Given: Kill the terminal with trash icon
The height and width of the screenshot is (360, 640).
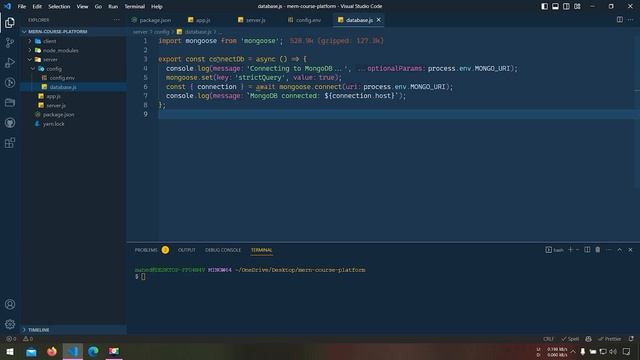Looking at the screenshot, I should (598, 249).
